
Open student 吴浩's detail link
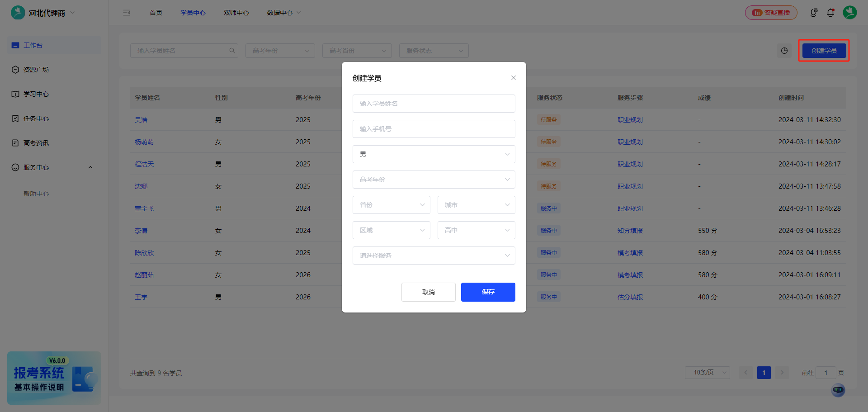click(142, 119)
